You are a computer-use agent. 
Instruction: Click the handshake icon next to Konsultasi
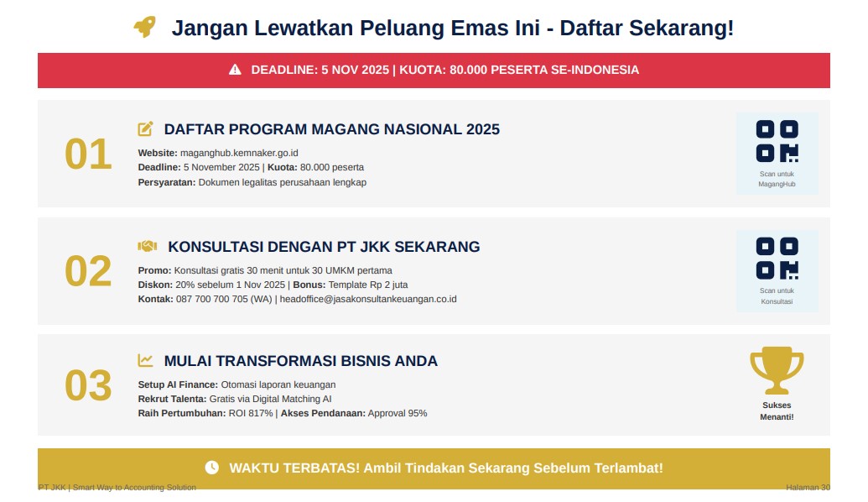pyautogui.click(x=147, y=247)
